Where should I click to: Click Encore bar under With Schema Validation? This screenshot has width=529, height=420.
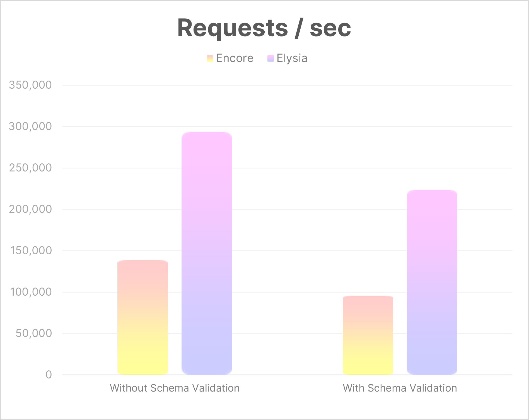368,335
